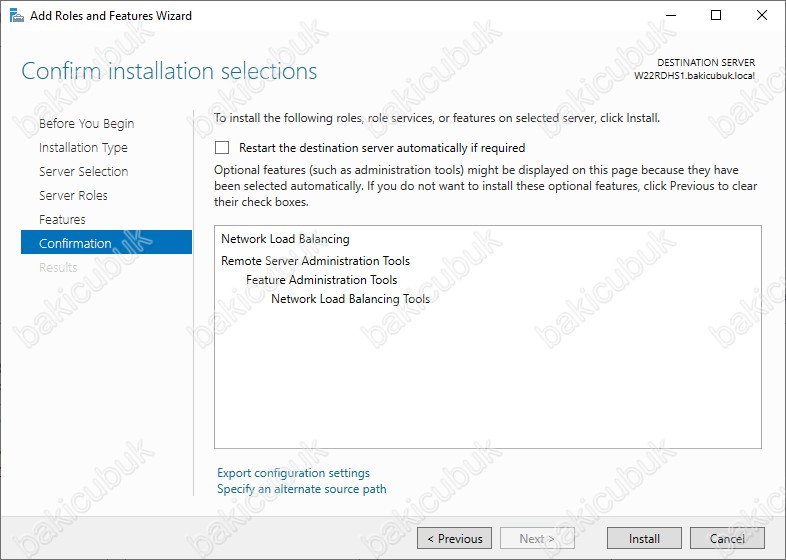Cancel the wizard
Image resolution: width=786 pixels, height=560 pixels.
[727, 539]
